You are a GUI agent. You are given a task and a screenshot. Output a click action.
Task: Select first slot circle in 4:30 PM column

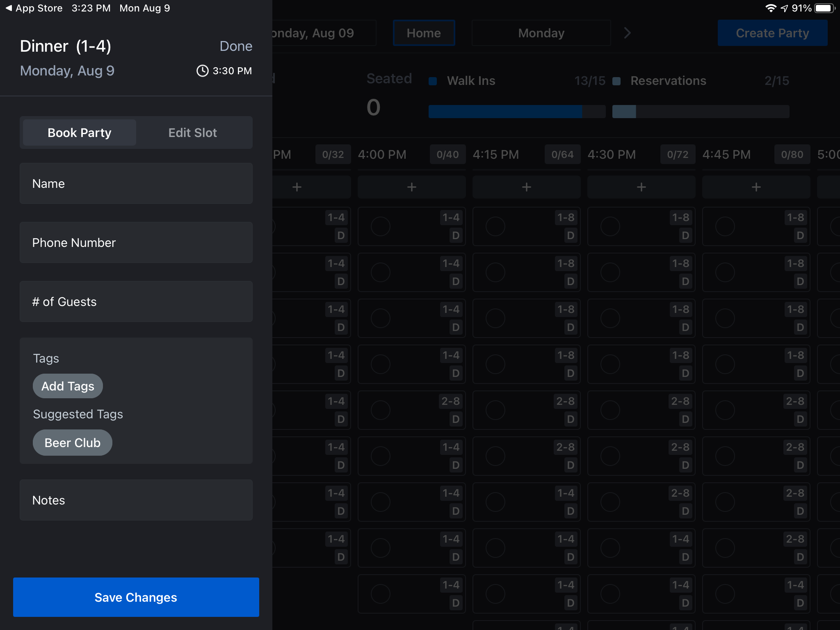pyautogui.click(x=610, y=226)
